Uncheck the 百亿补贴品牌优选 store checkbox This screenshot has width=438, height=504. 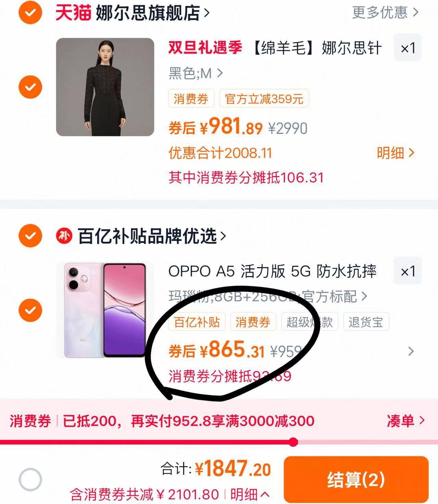(30, 236)
